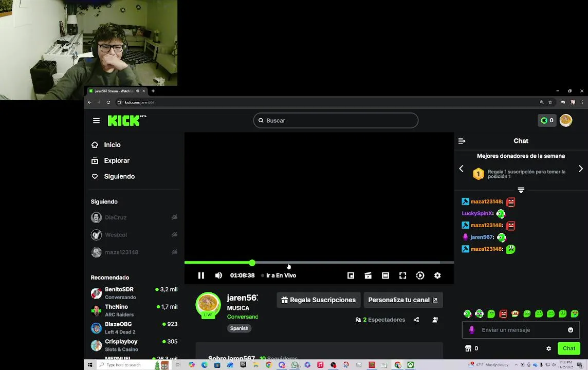Click LuckySpinX username in chat
This screenshot has width=588, height=370.
coord(477,213)
